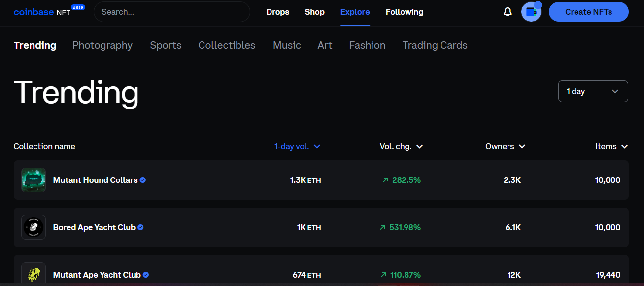This screenshot has height=286, width=644.
Task: Sort by 1-day vol. column
Action: tap(298, 146)
